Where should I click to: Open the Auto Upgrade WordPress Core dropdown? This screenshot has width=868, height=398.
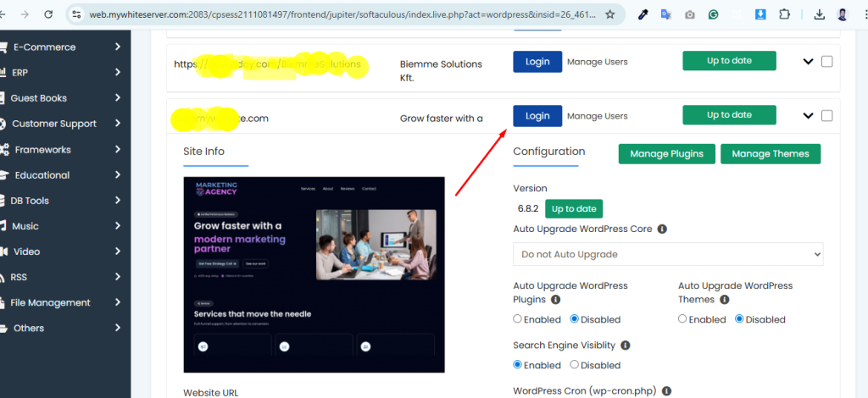(668, 254)
